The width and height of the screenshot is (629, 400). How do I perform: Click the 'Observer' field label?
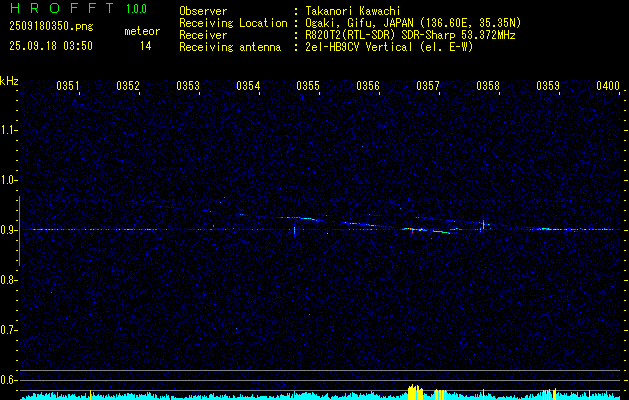pyautogui.click(x=203, y=11)
